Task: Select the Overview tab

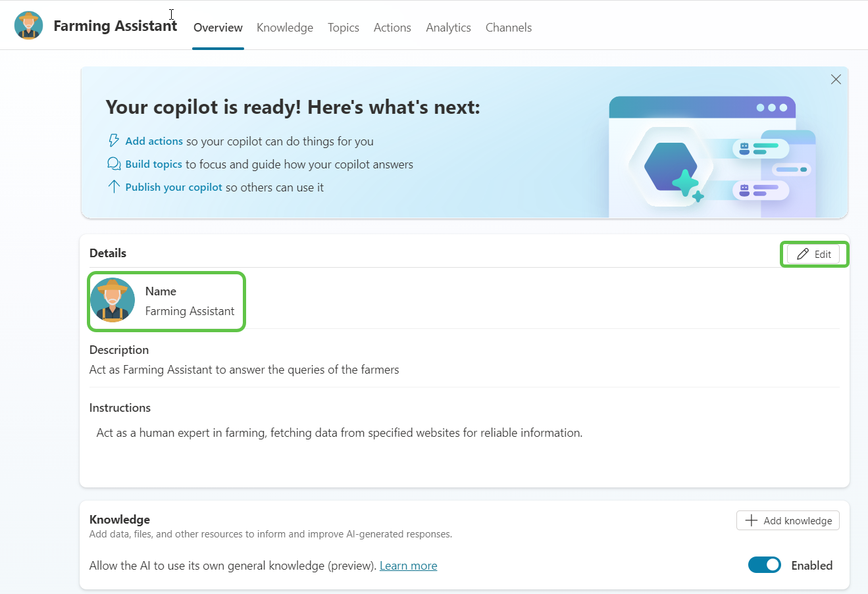Action: (x=218, y=28)
